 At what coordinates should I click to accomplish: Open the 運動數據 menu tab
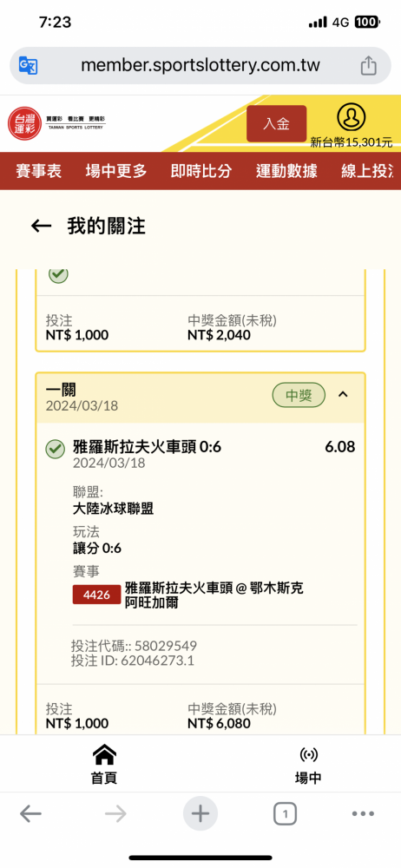[x=286, y=171]
